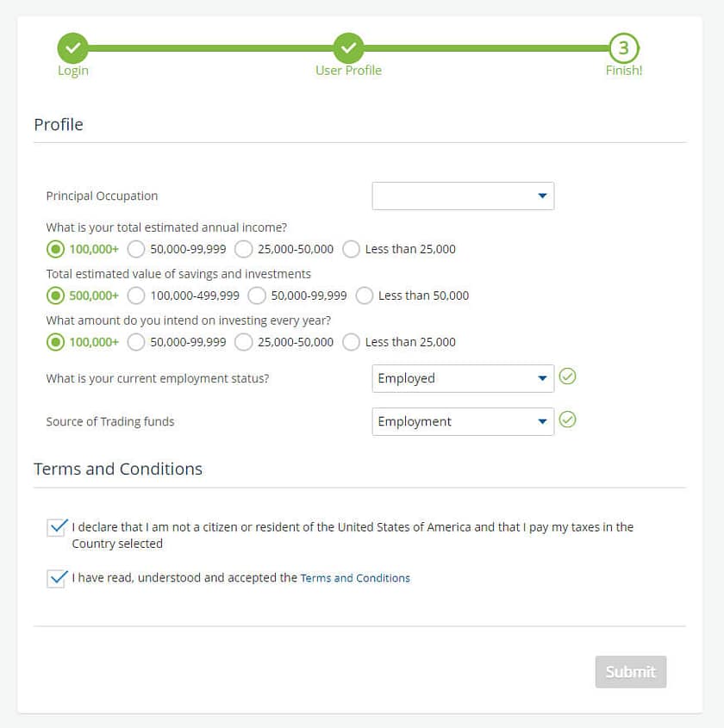The width and height of the screenshot is (724, 728).
Task: Click the User Profile step label
Action: point(348,71)
